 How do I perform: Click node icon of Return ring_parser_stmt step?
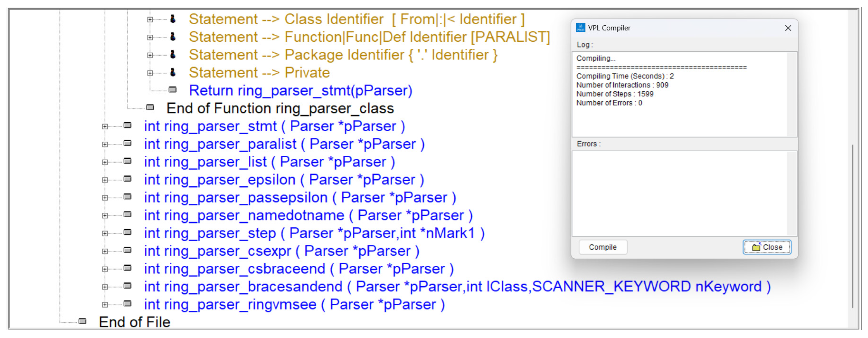coord(173,90)
